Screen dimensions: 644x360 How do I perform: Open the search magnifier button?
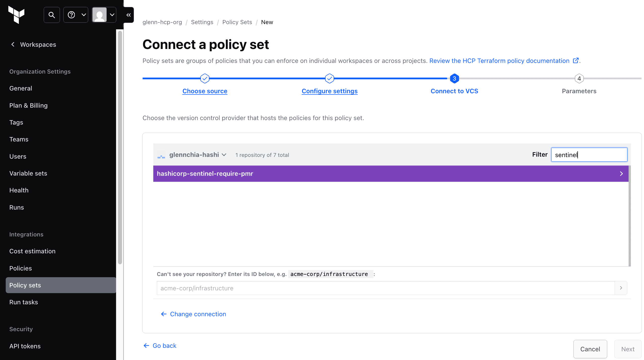[x=52, y=15]
